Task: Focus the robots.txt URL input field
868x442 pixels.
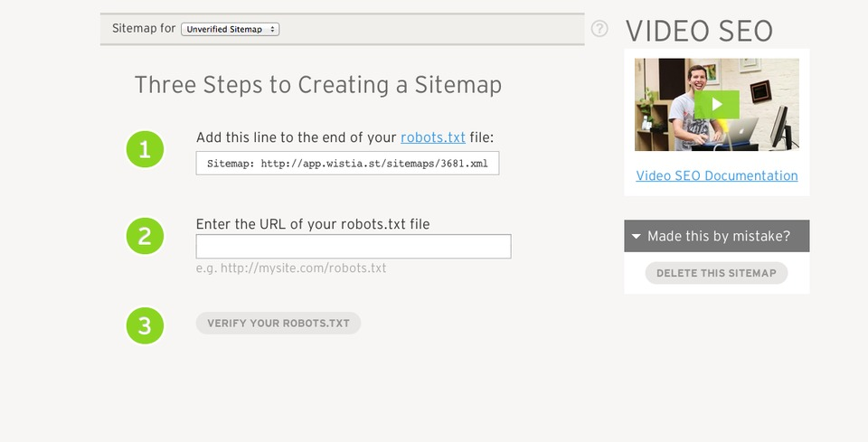Action: point(354,246)
